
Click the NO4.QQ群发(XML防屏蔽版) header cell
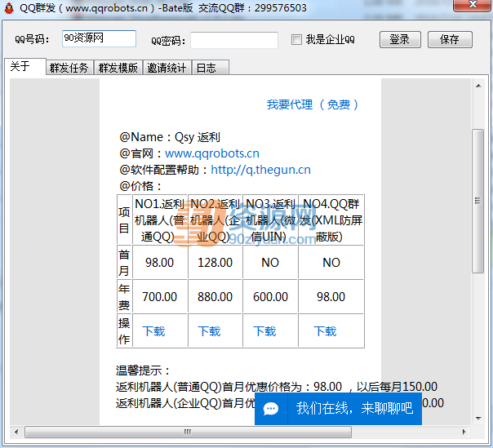(x=331, y=220)
